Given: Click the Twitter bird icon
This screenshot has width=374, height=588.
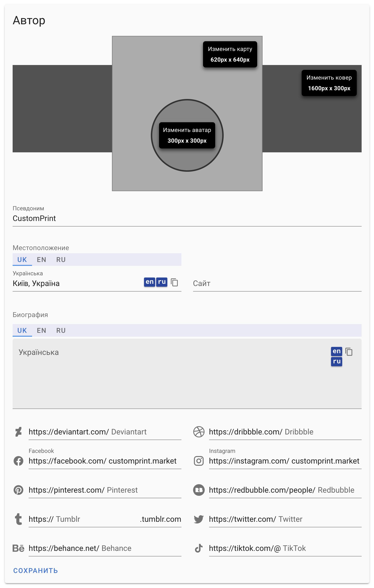Looking at the screenshot, I should click(199, 519).
